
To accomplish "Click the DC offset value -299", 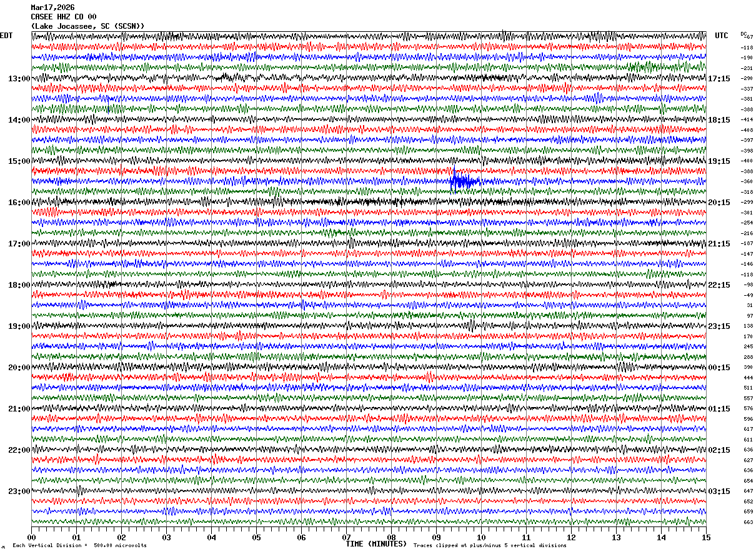I will 747,202.
